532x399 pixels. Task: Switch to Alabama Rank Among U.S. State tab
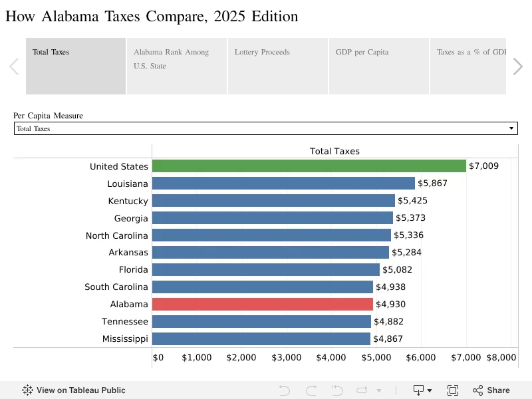177,66
